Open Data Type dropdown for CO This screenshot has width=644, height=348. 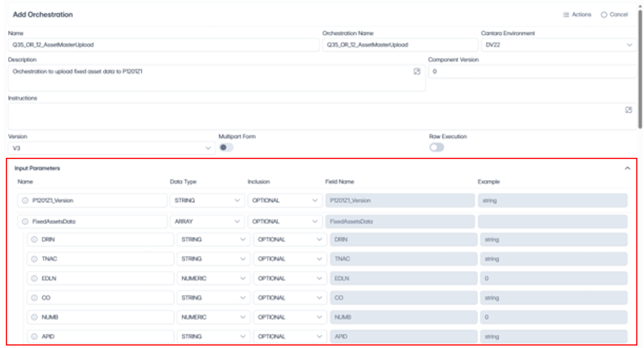(x=213, y=298)
